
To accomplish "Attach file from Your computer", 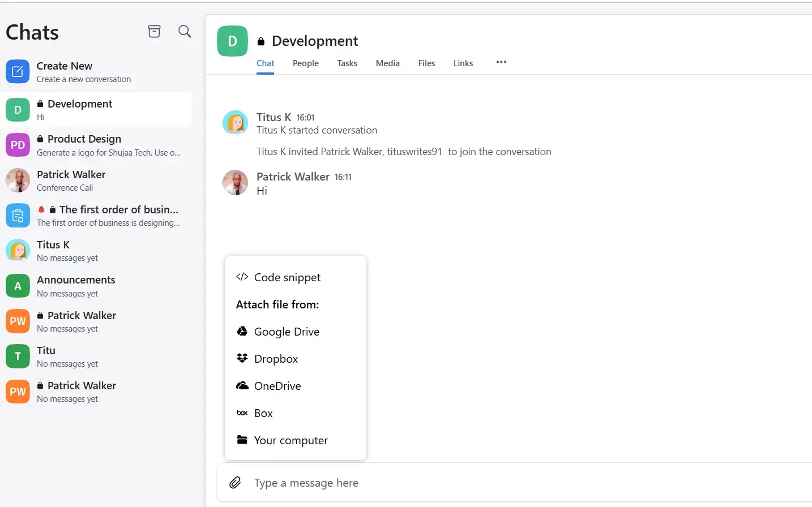I will pyautogui.click(x=290, y=440).
